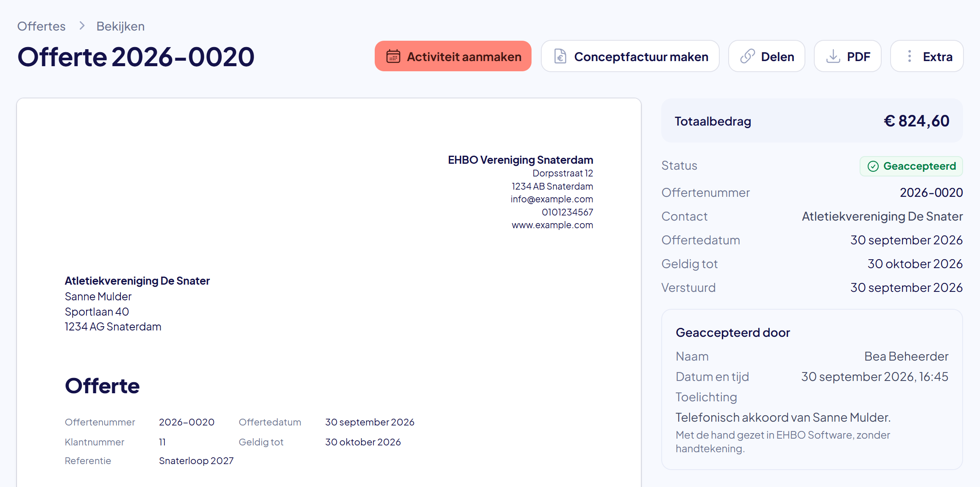The width and height of the screenshot is (980, 487).
Task: Click Sportlaan 40 address line
Action: pos(97,312)
